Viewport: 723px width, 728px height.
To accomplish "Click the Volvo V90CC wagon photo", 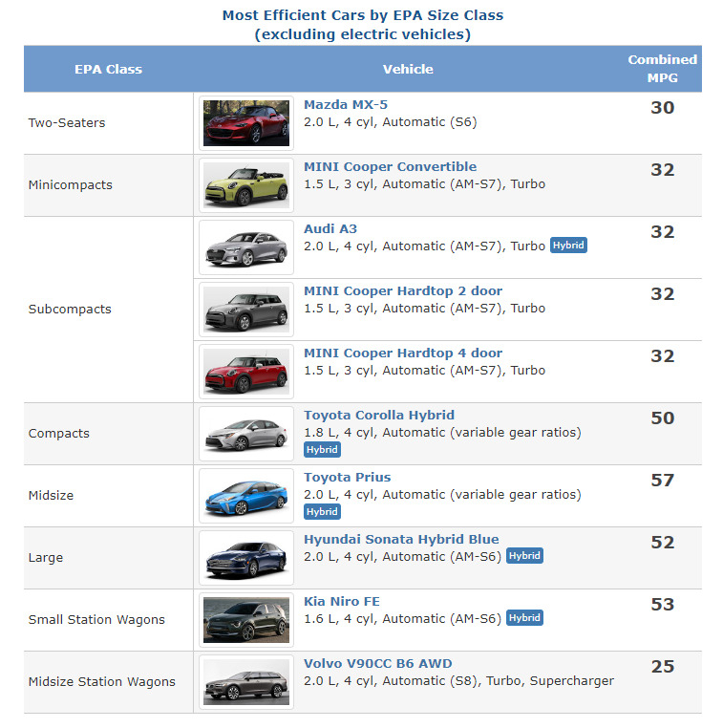I will (246, 682).
